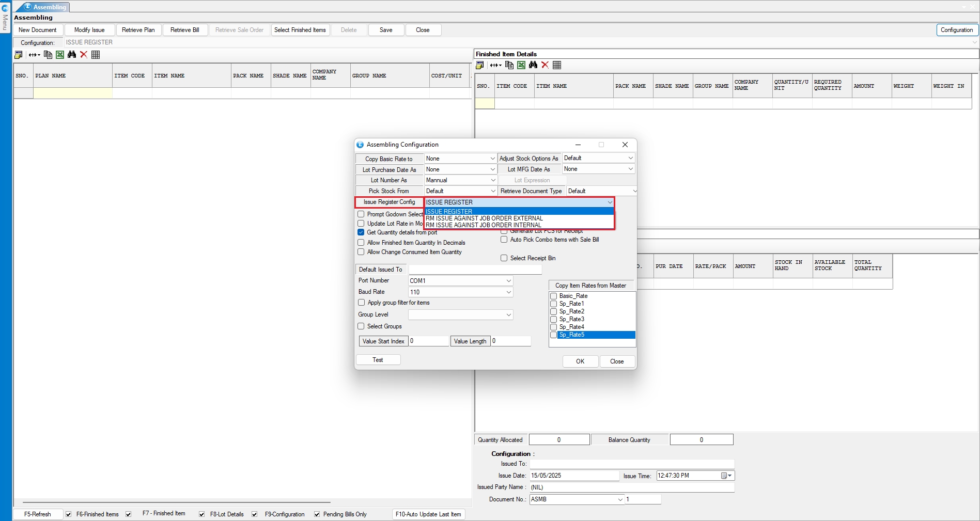This screenshot has width=980, height=521.
Task: Click column width arrows icon in left grid toolbar
Action: (x=34, y=55)
